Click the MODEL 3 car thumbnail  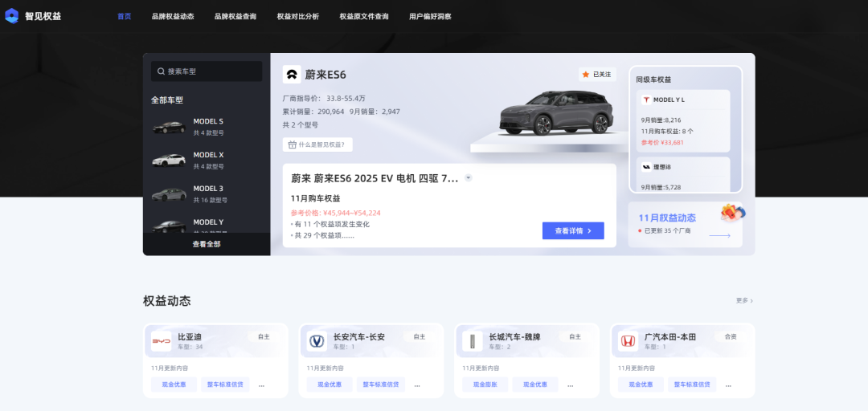[169, 194]
